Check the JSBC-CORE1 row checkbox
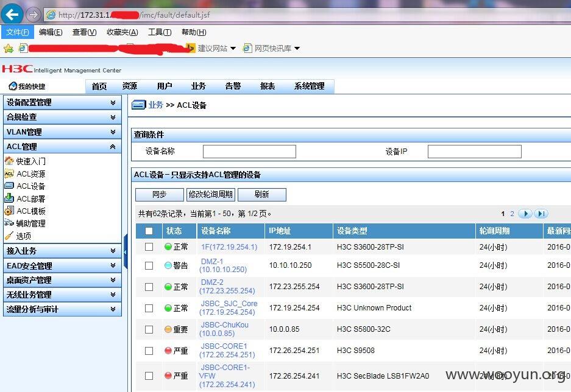This screenshot has width=571, height=392. [149, 351]
